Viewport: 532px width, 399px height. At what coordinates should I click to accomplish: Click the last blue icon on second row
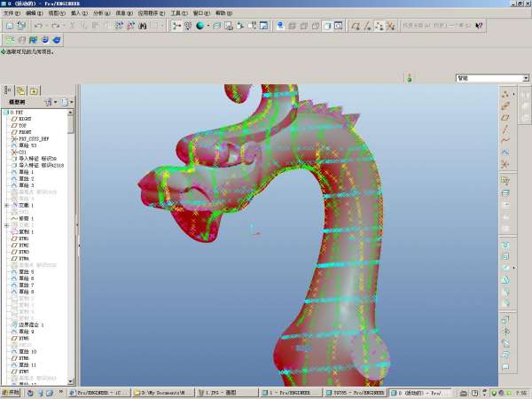[57, 40]
